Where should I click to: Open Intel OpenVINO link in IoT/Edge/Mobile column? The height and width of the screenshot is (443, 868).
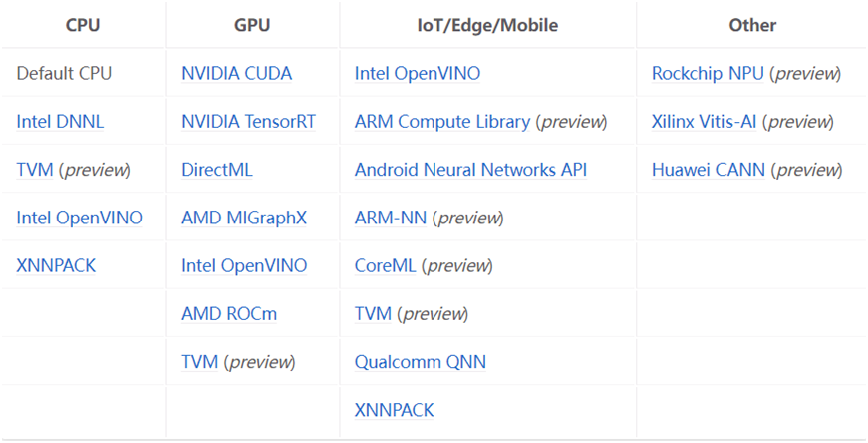(418, 73)
